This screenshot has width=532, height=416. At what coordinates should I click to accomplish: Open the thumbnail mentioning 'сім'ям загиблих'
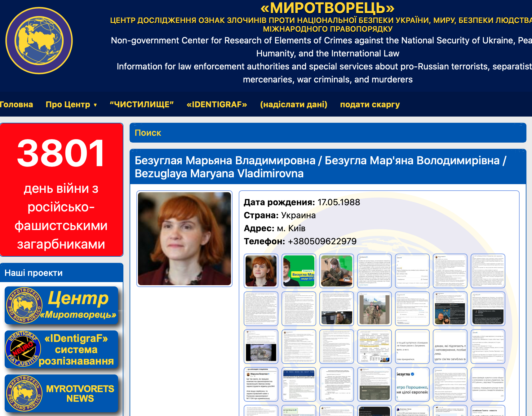(x=450, y=347)
